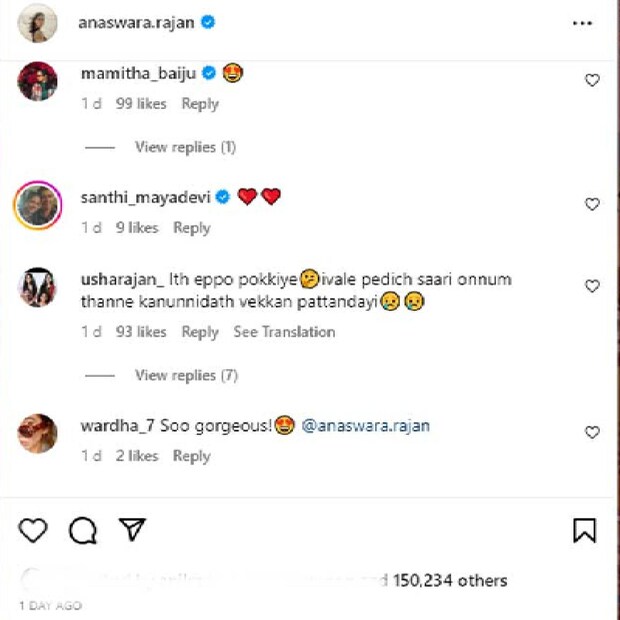
Task: View the 150,234 others likes list
Action: tap(450, 580)
